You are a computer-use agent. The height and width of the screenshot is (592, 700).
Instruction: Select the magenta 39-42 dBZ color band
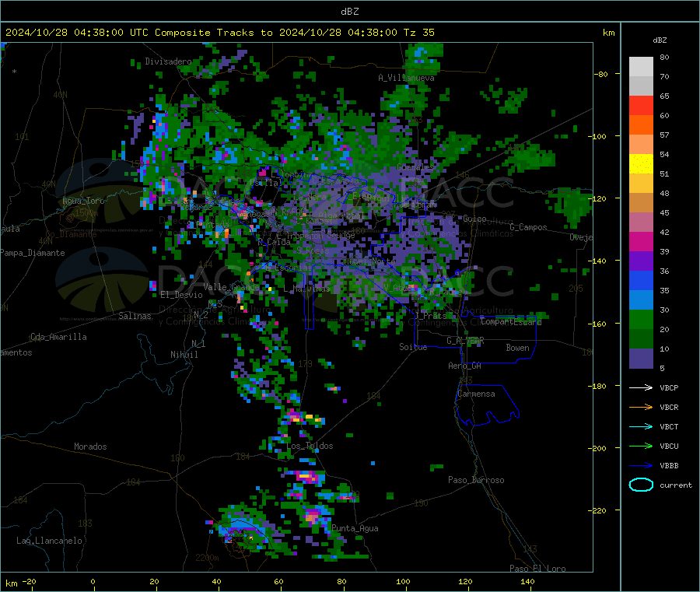(641, 241)
